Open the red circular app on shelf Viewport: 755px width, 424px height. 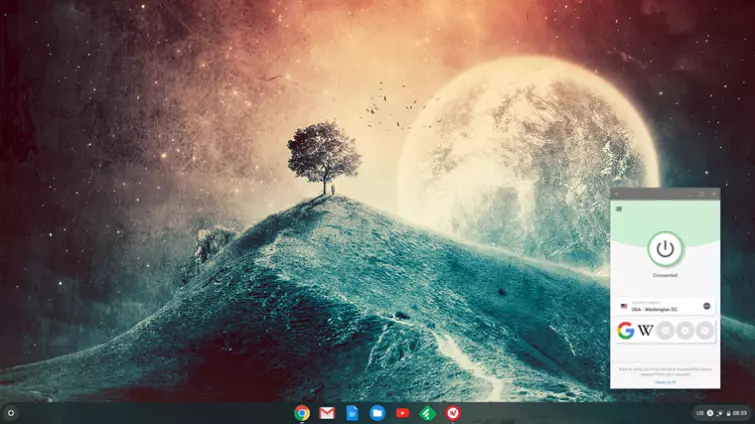(x=452, y=413)
